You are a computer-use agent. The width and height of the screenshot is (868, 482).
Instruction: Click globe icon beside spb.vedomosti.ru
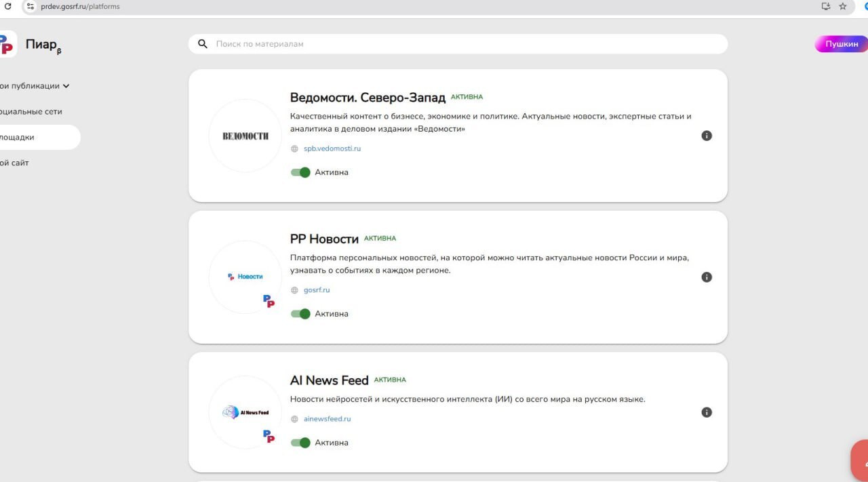tap(294, 148)
